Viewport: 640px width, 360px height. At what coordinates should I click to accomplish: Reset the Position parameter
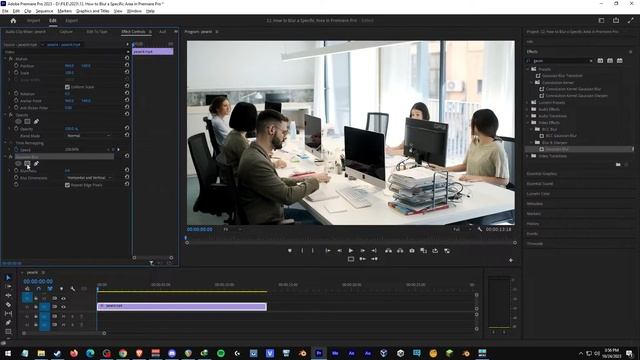(x=127, y=65)
